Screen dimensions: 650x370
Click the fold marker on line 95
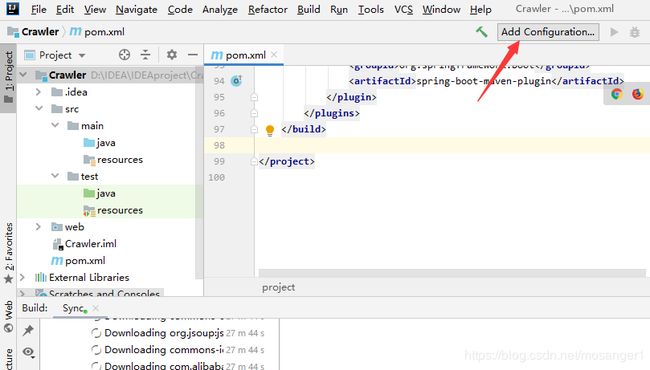click(x=254, y=97)
